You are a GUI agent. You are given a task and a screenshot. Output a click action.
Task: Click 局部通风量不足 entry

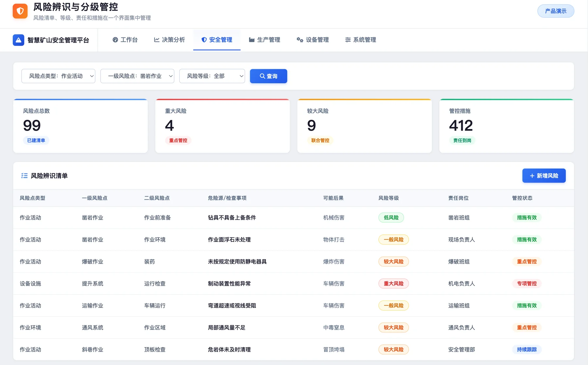[x=227, y=327]
